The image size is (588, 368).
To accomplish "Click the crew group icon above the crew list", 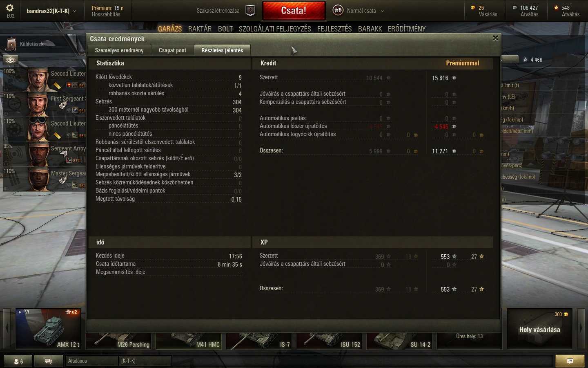I will (x=11, y=60).
